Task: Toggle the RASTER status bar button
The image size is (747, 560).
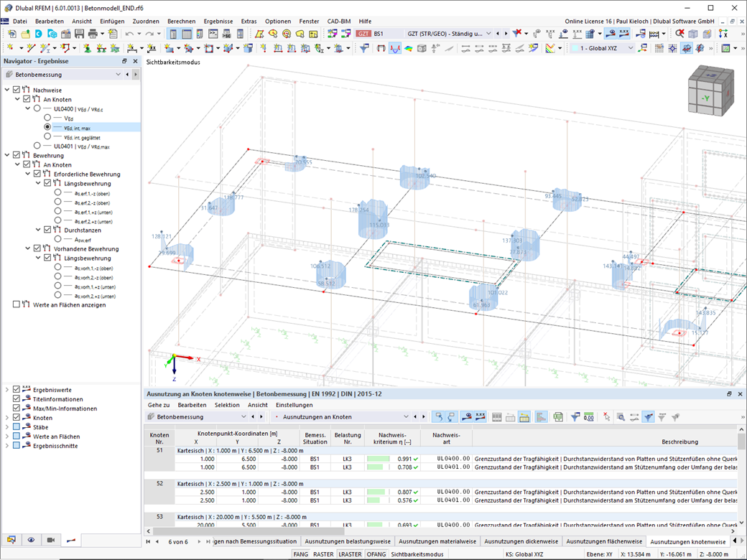Action: pos(323,554)
